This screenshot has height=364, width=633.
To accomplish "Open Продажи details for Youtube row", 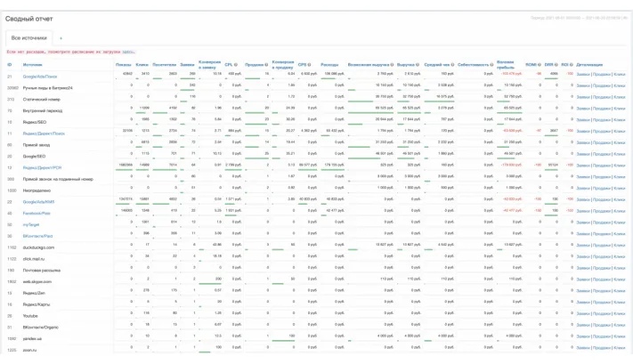I will pos(602,313).
